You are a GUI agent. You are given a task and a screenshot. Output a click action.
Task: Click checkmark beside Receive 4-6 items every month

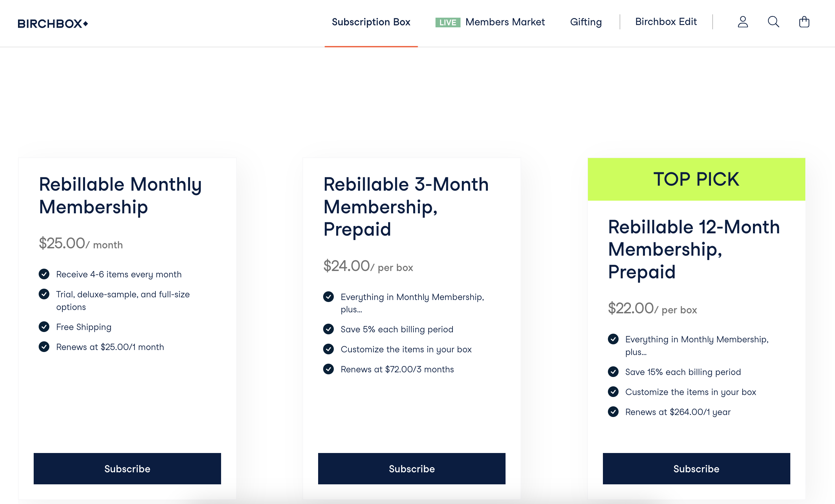(44, 274)
